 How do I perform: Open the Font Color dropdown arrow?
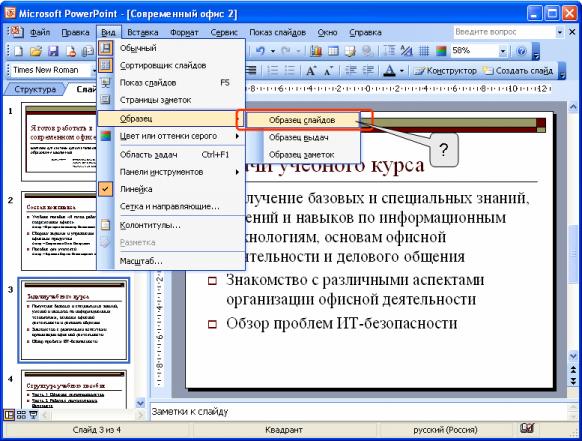pyautogui.click(x=402, y=70)
